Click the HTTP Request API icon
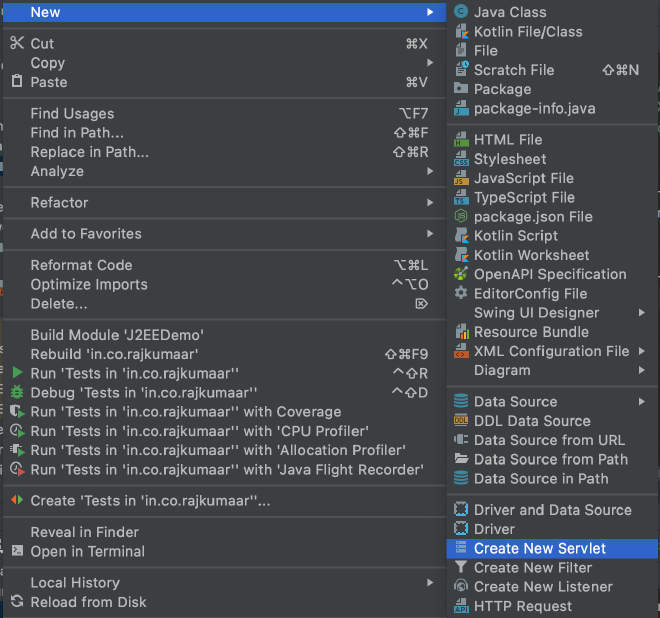Image resolution: width=660 pixels, height=618 pixels. 461,606
